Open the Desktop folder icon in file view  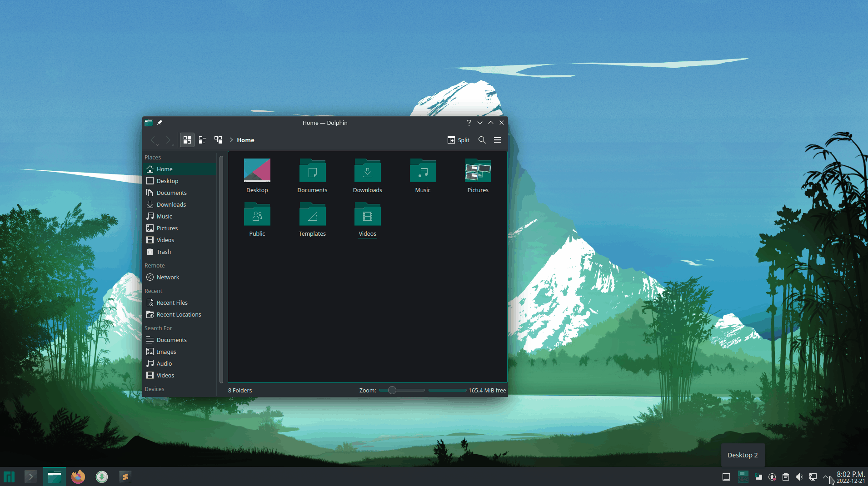257,175
